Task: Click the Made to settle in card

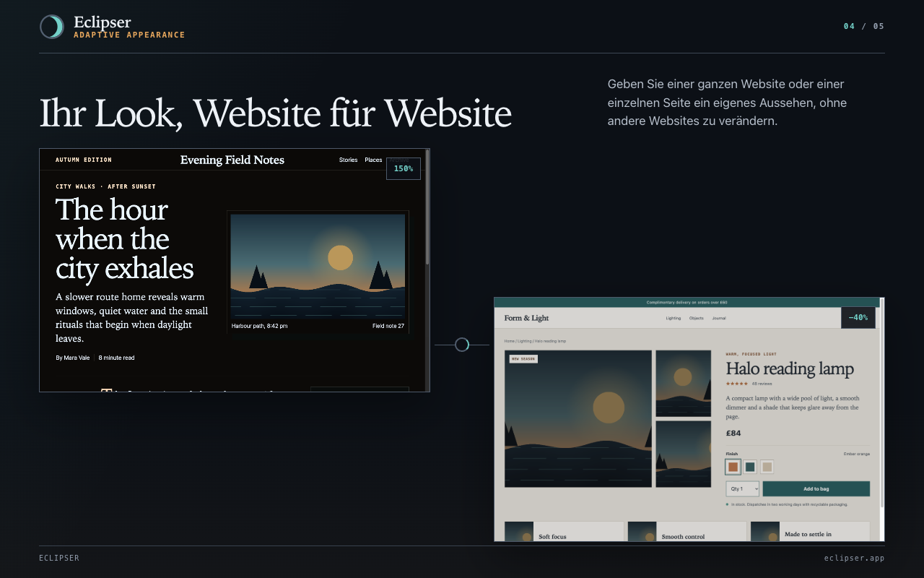Action: (810, 532)
